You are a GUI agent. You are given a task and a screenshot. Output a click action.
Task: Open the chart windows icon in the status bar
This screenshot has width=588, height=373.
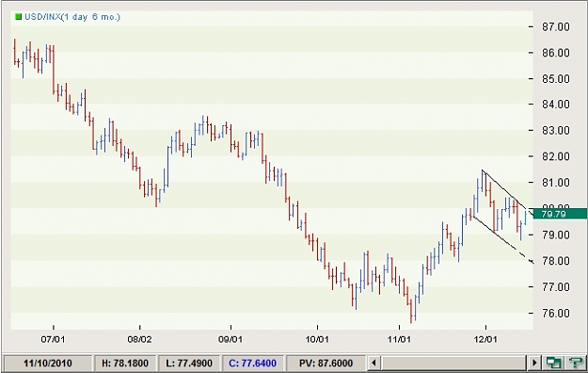click(x=553, y=364)
